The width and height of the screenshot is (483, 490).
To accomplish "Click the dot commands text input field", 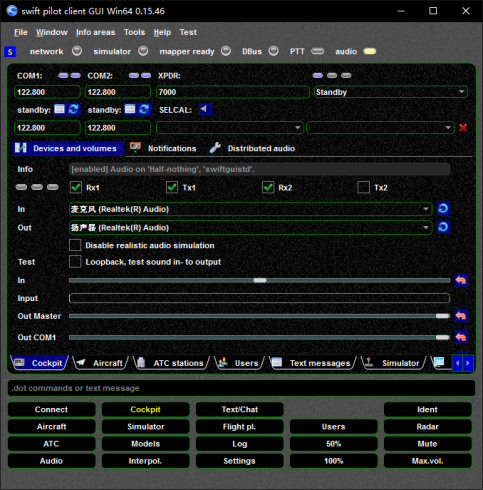I will point(241,388).
